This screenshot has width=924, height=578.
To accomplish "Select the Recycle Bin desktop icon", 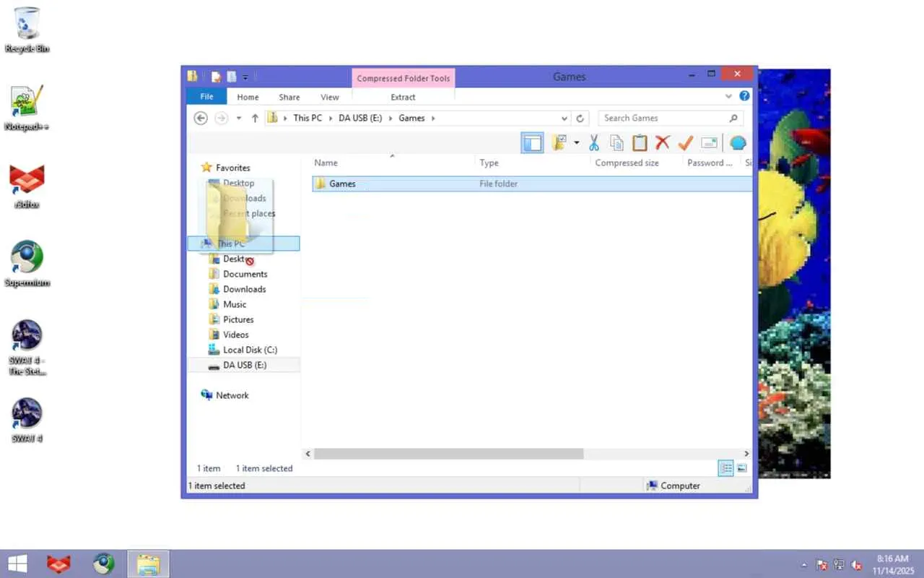I will pos(27,30).
